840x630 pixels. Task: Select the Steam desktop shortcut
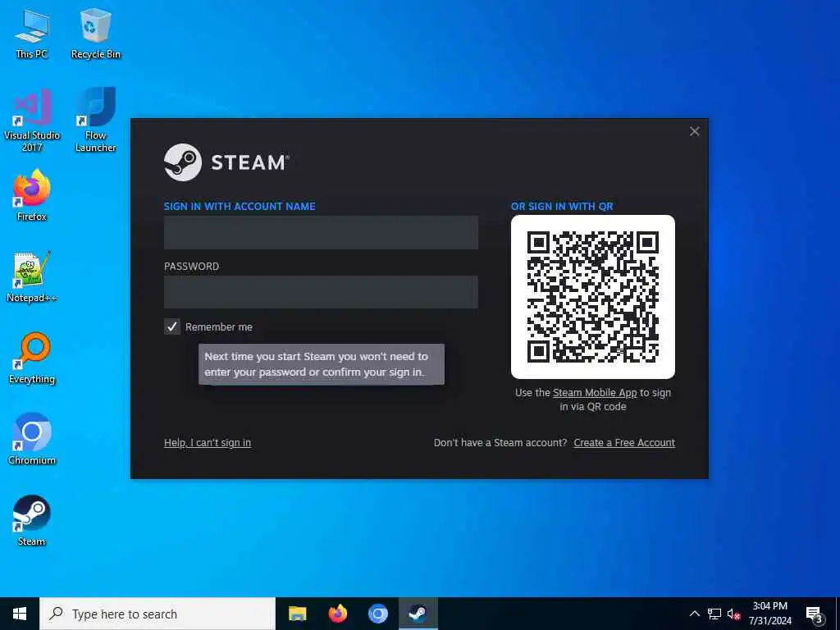pos(32,520)
